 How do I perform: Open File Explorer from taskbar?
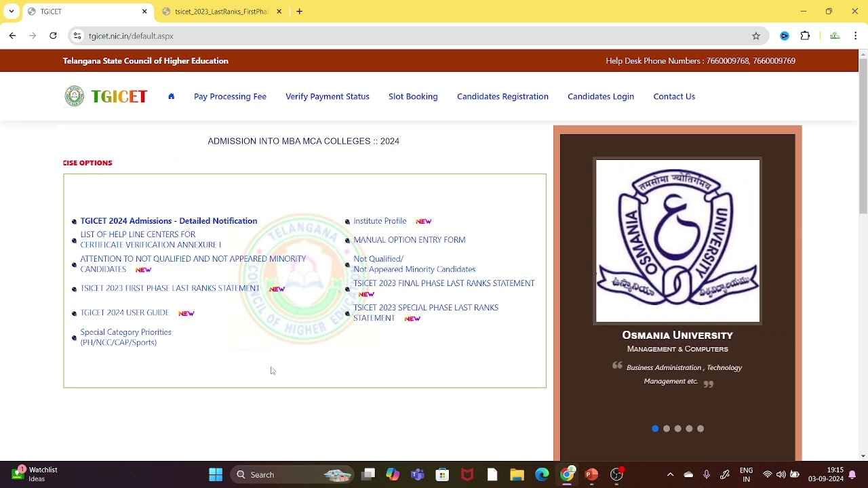click(x=517, y=474)
